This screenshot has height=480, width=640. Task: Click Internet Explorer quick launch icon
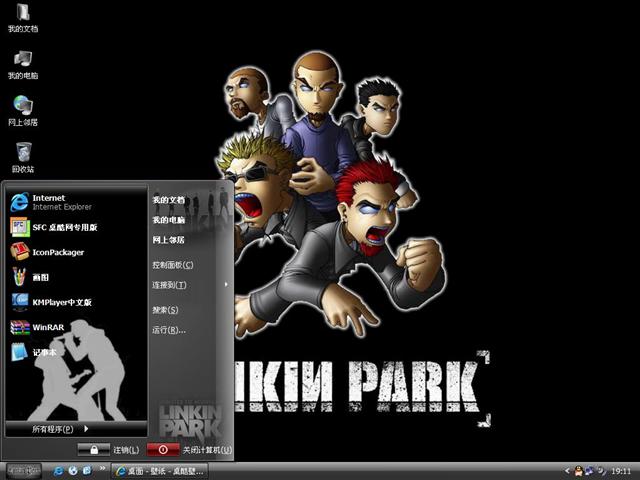point(59,471)
